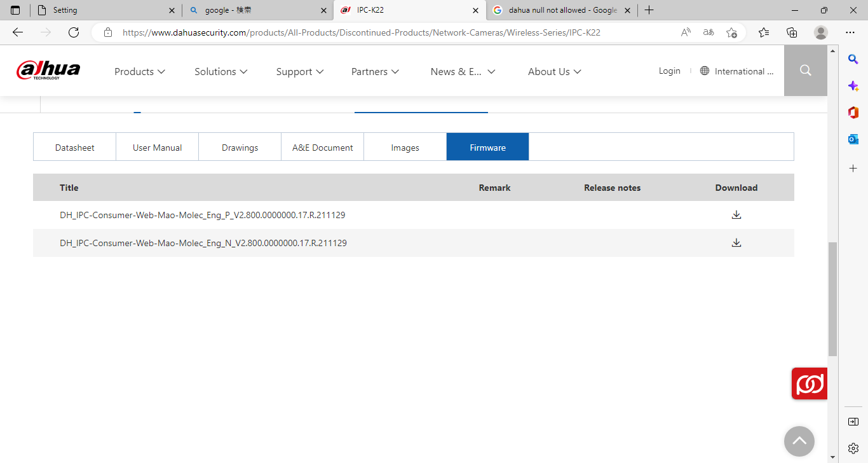Screen dimensions: 868x463
Task: Click the back-to-top arrow button
Action: 799,441
